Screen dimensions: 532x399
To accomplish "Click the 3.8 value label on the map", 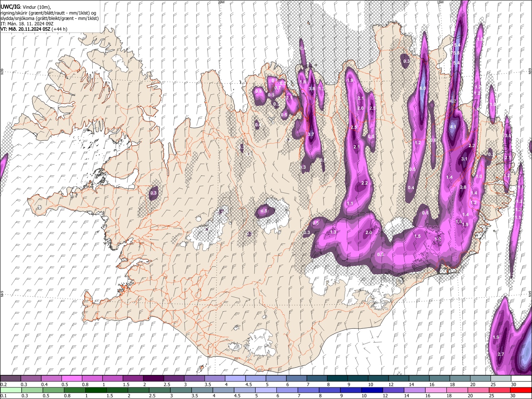I will coord(312,88).
